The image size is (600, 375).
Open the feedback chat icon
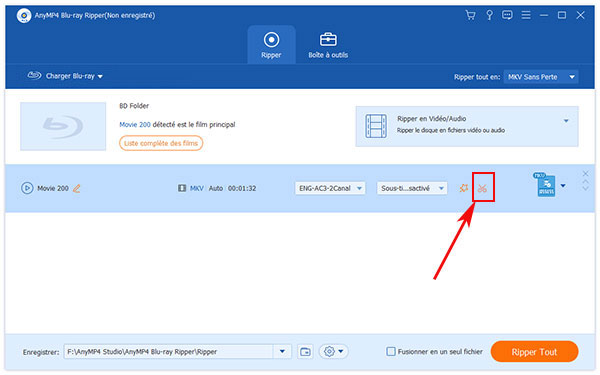[507, 15]
